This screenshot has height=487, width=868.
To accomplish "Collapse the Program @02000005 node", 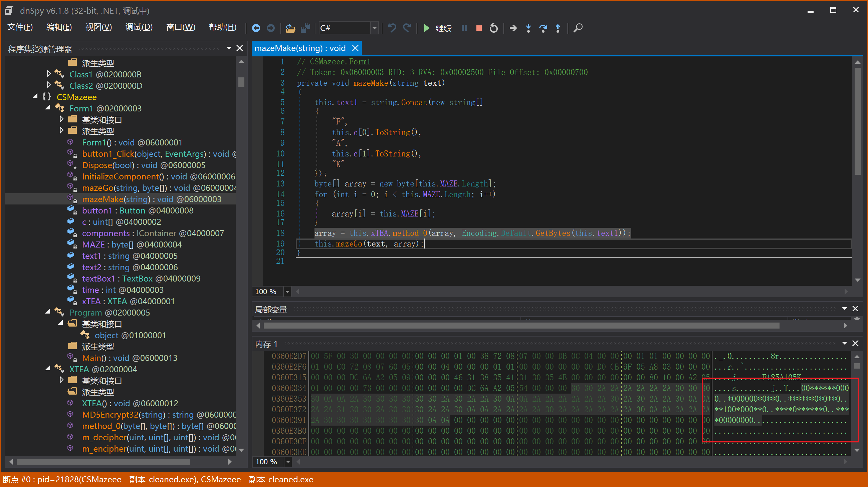I will click(x=47, y=312).
